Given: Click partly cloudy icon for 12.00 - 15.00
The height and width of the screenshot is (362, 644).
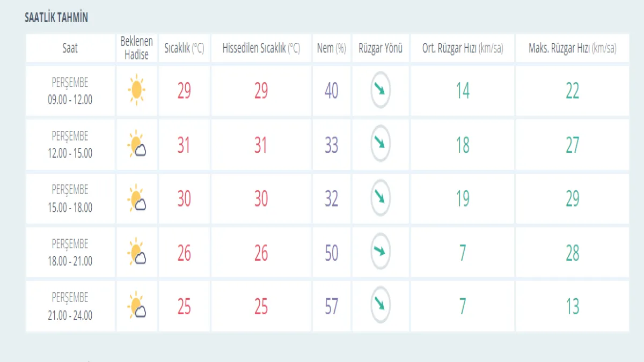Looking at the screenshot, I should [137, 145].
